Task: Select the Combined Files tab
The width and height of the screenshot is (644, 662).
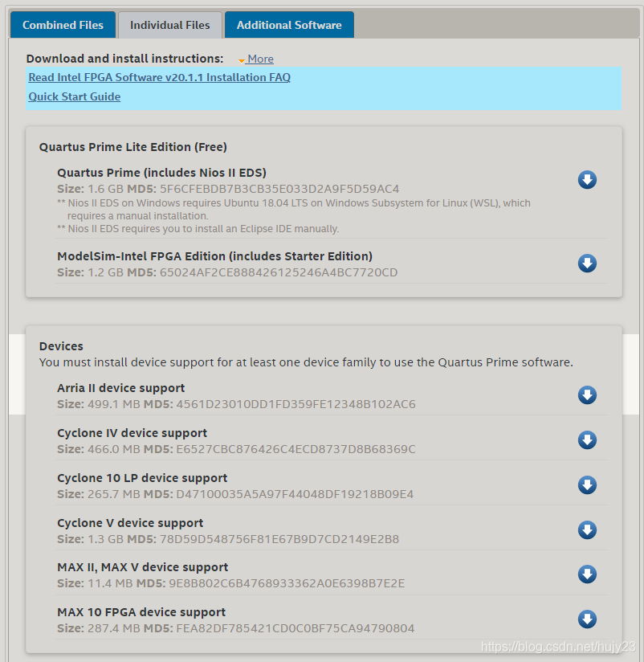Action: [63, 25]
